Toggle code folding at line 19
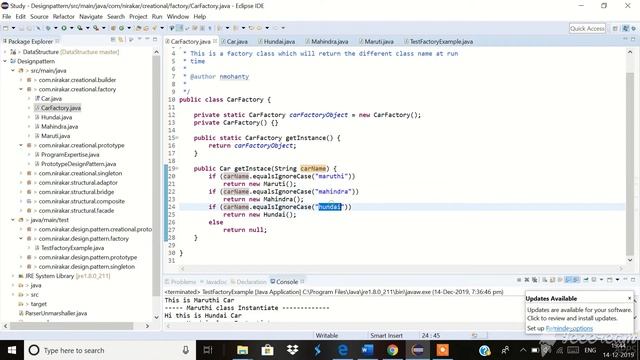 coord(178,169)
